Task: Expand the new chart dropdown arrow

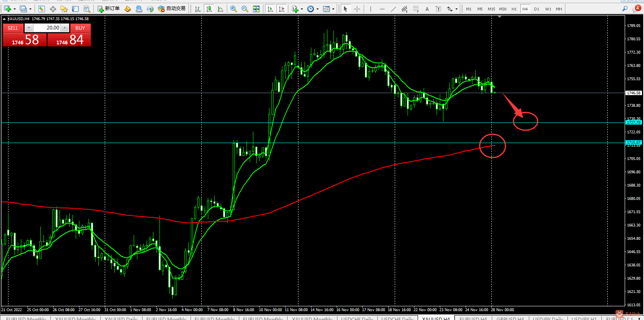Action: click(14, 9)
